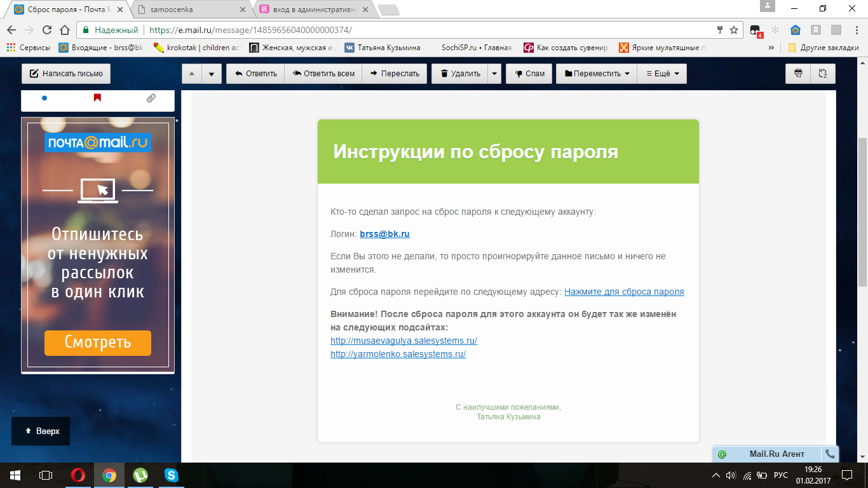The width and height of the screenshot is (868, 488).
Task: Open the Женская, мужская bookmark
Action: pos(292,48)
